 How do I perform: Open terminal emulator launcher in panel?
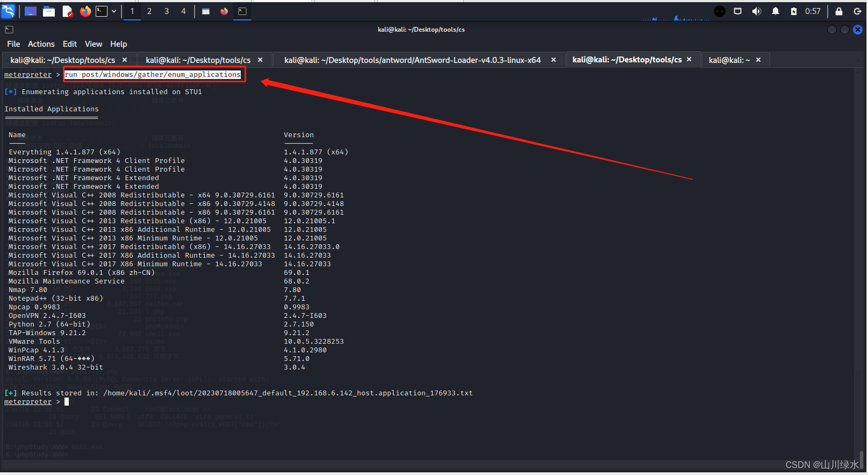(102, 11)
